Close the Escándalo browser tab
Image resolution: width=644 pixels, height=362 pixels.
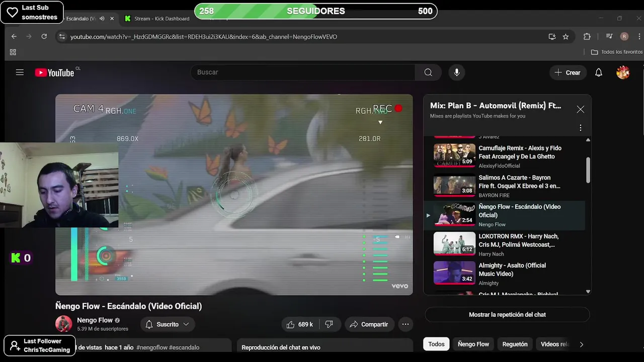(112, 19)
